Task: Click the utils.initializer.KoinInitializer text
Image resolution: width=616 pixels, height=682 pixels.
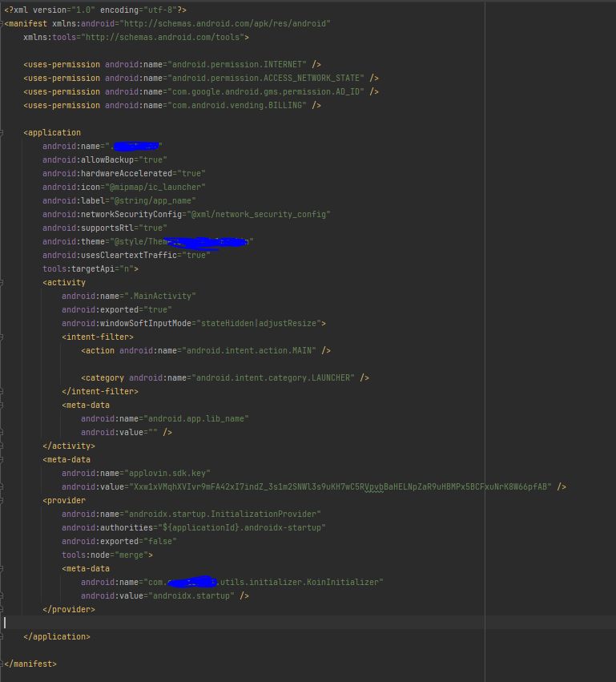Action: point(300,583)
